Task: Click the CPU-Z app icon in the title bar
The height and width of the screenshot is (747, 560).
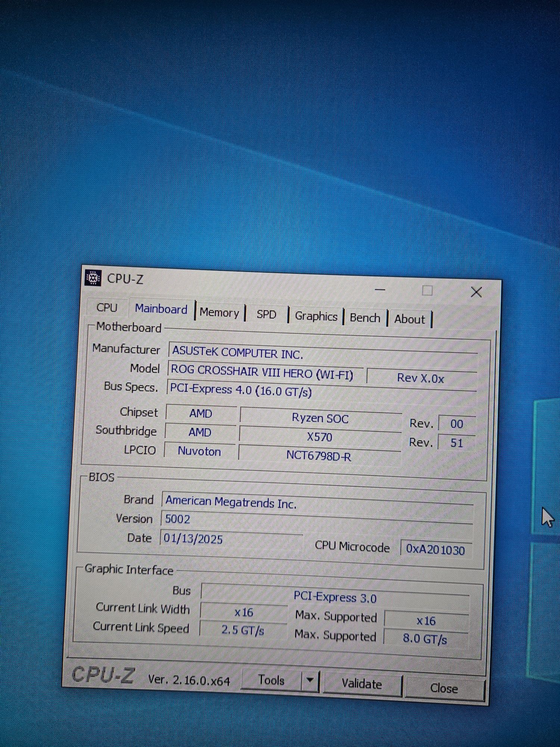Action: [x=93, y=278]
